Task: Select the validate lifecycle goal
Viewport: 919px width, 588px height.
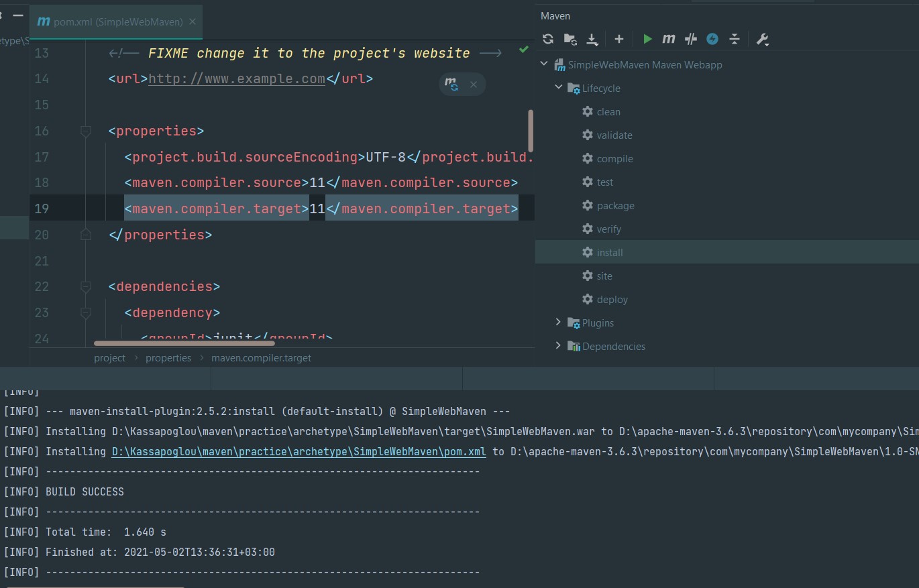Action: click(614, 135)
